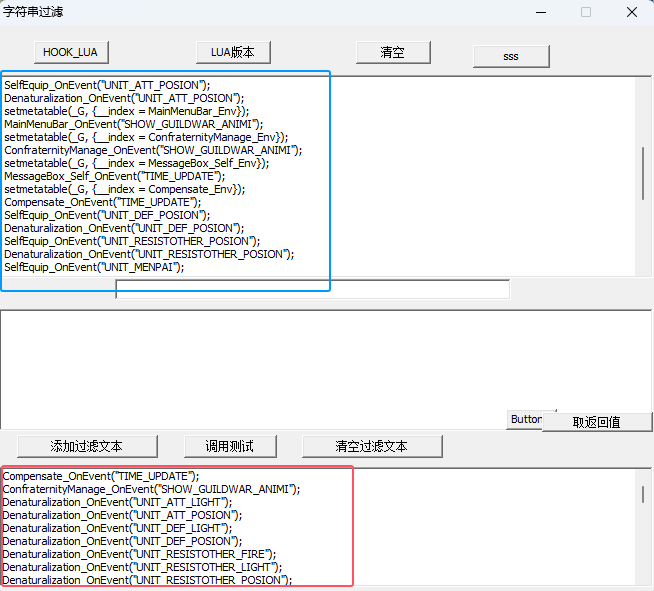Focus the single-line text input field

click(312, 289)
